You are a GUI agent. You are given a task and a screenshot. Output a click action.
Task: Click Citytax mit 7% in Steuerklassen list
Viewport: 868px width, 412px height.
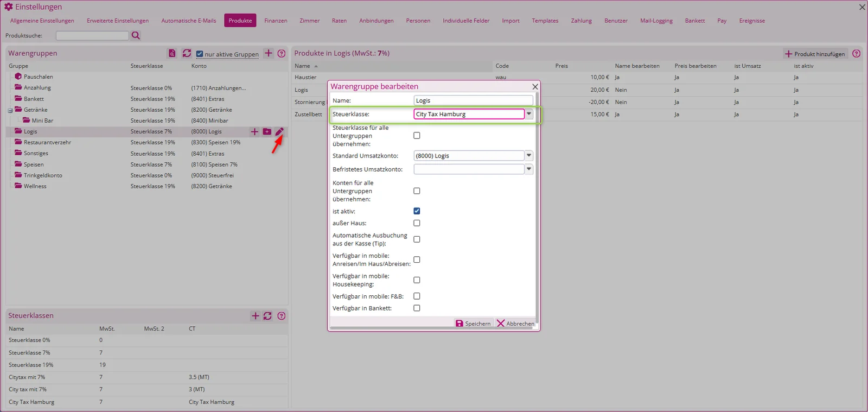[x=27, y=377]
